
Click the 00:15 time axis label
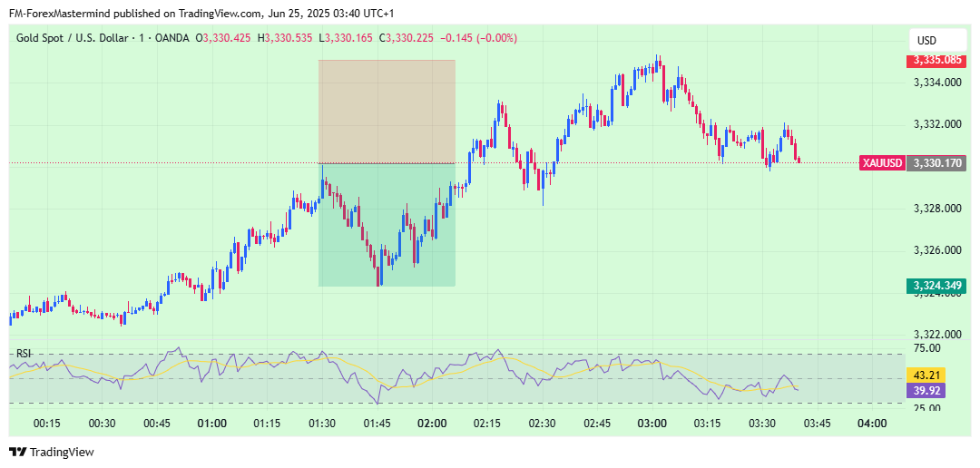[47, 424]
